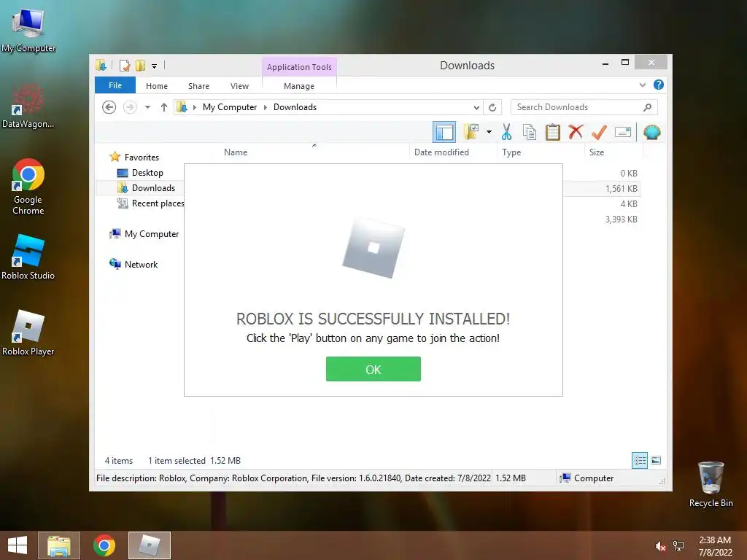
Task: Select Favorites in the navigation pane
Action: coord(142,157)
